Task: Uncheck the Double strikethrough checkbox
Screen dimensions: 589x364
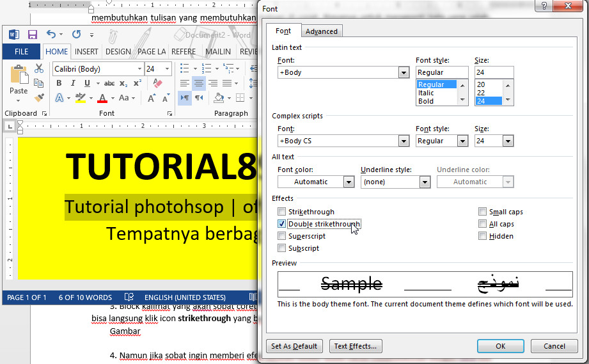Action: tap(282, 223)
